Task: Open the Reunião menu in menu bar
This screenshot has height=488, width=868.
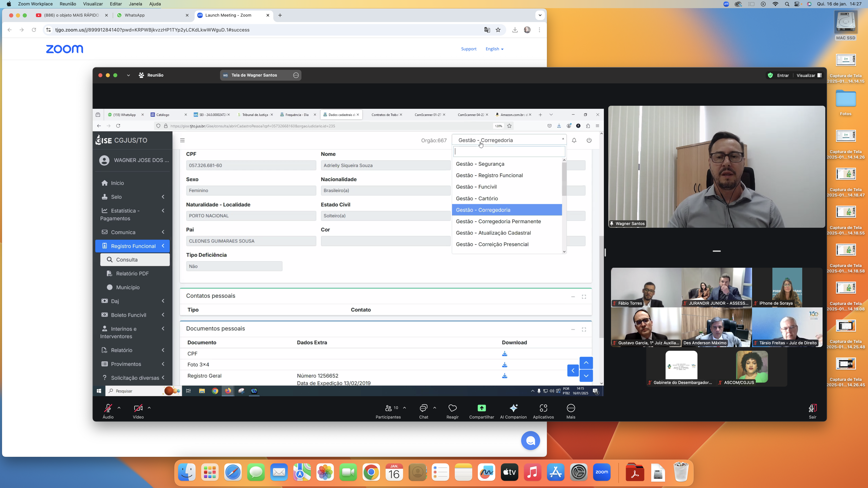Action: point(68,4)
